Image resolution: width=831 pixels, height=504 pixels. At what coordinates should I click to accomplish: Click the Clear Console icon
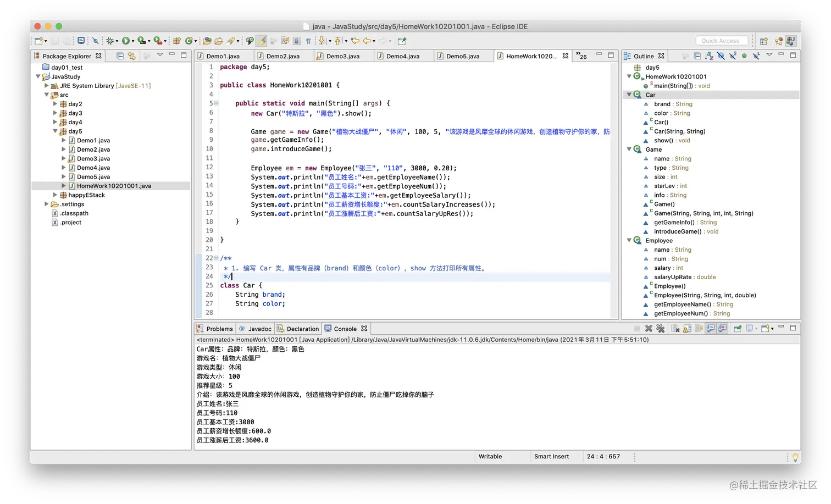point(675,328)
